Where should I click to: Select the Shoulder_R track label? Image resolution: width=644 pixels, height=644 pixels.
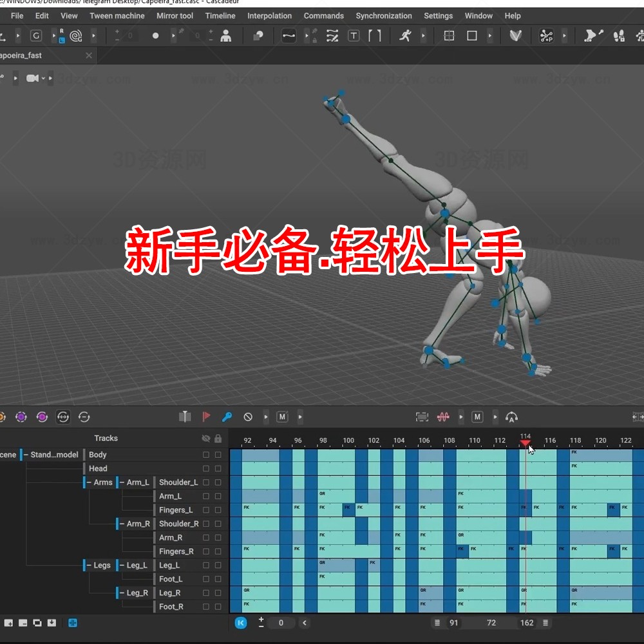pos(178,524)
